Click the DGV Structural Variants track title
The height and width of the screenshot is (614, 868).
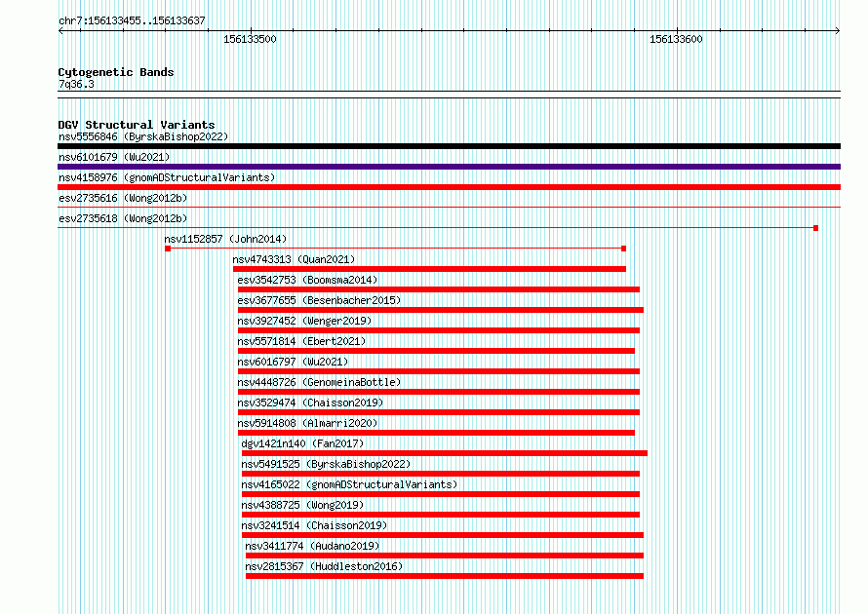137,125
